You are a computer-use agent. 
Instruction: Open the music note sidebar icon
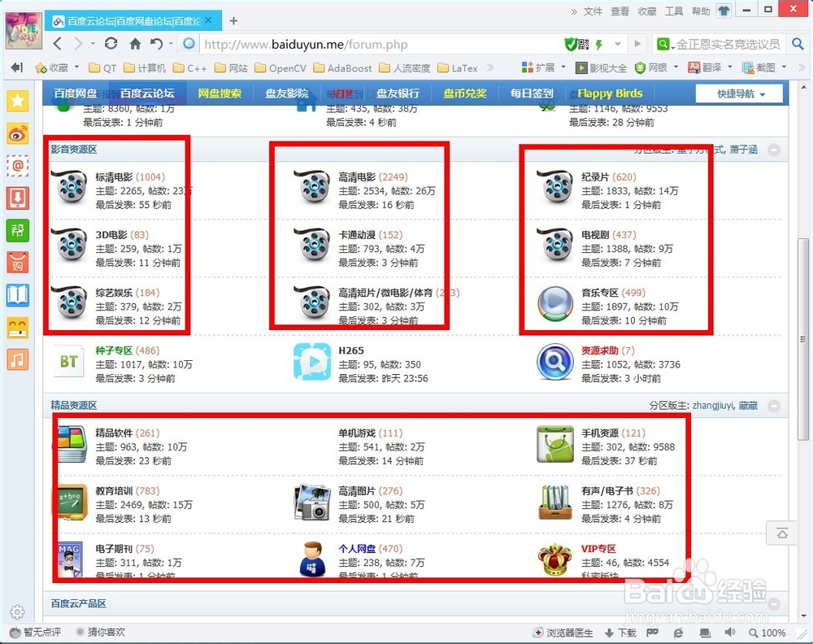tap(18, 359)
